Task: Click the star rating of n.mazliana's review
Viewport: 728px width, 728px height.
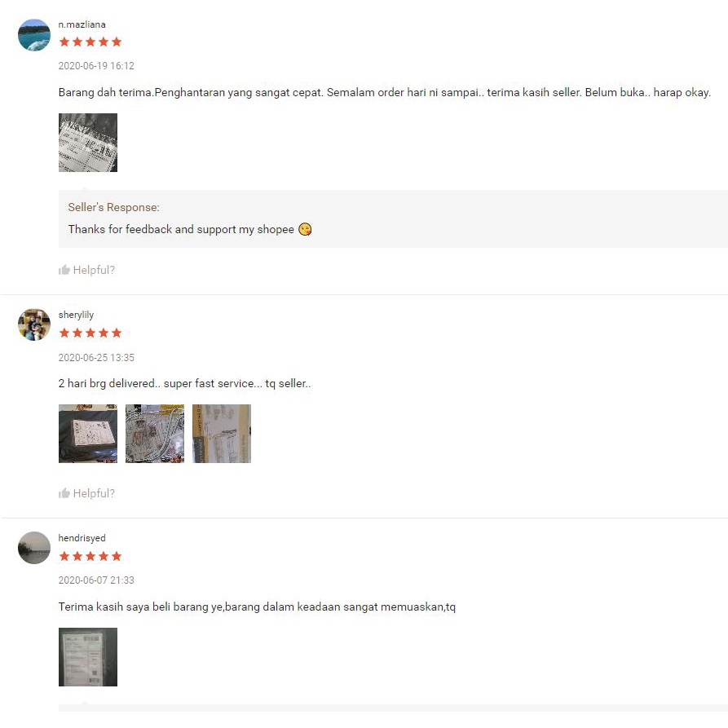Action: (x=90, y=42)
